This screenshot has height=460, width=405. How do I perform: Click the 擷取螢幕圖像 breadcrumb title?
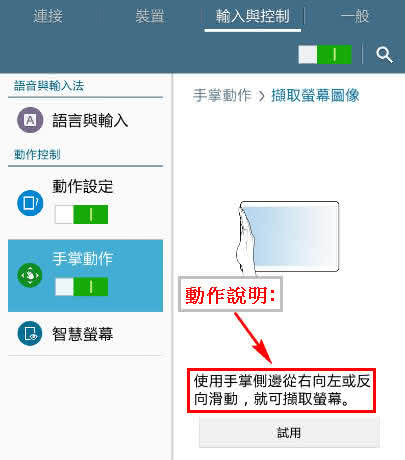(315, 96)
